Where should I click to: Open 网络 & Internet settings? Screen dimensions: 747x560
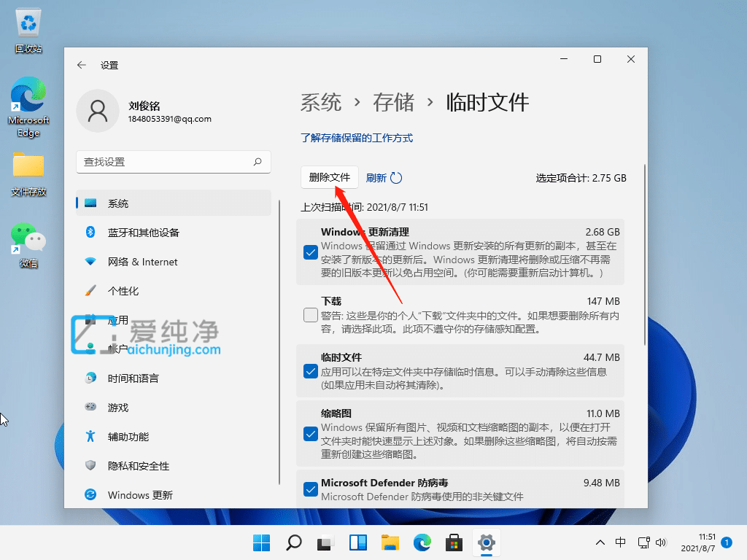tap(174, 262)
